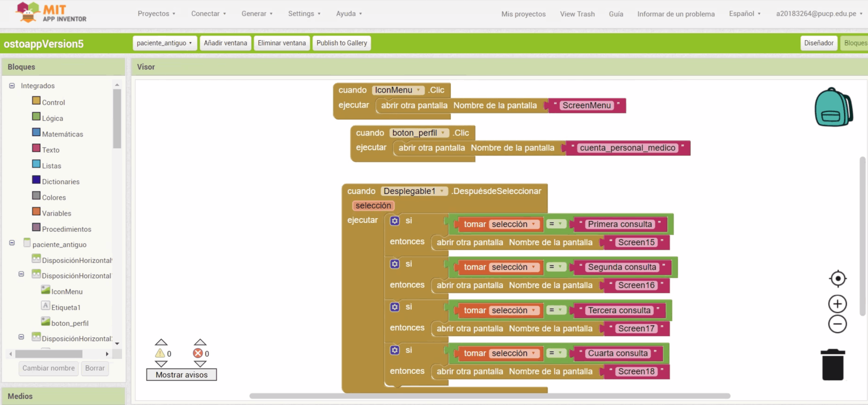Open Español language dropdown
868x405 pixels.
(745, 13)
